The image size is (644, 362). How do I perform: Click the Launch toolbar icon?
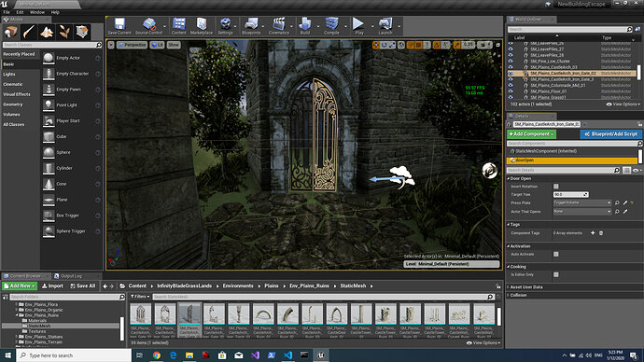(x=385, y=26)
